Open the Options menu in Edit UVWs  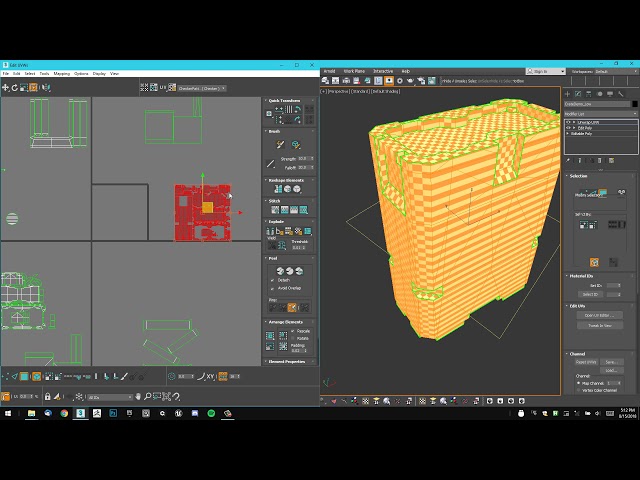click(x=81, y=74)
